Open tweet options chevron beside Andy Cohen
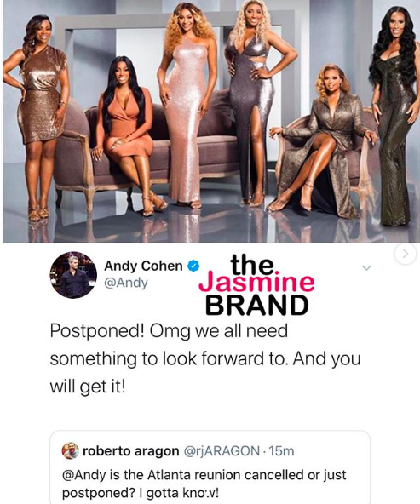This screenshot has height=504, width=420. pos(366,267)
